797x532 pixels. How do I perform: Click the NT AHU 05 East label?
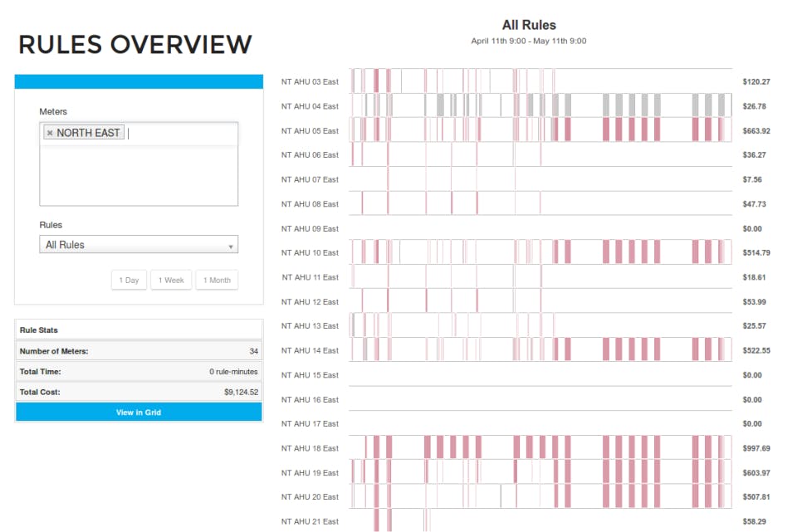pyautogui.click(x=310, y=131)
